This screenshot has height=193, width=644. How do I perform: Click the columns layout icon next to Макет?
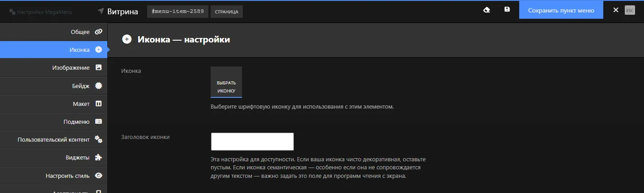click(x=99, y=104)
